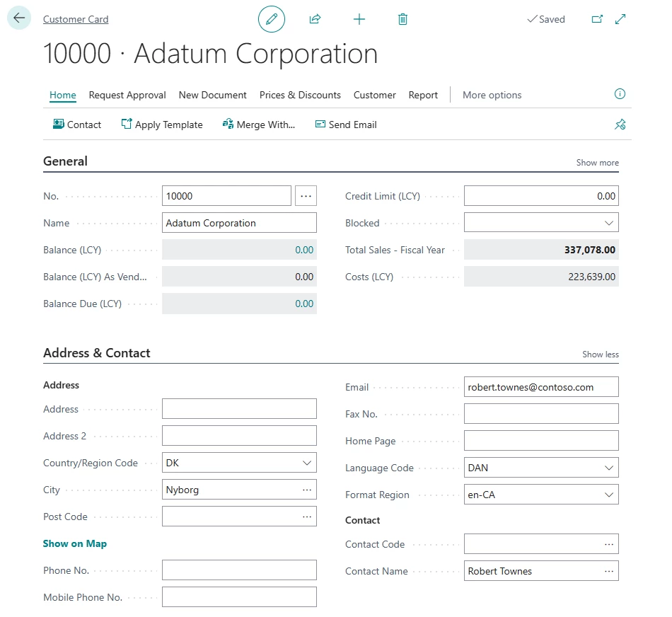672x617 pixels.
Task: Create a new record with the plus icon
Action: click(359, 19)
